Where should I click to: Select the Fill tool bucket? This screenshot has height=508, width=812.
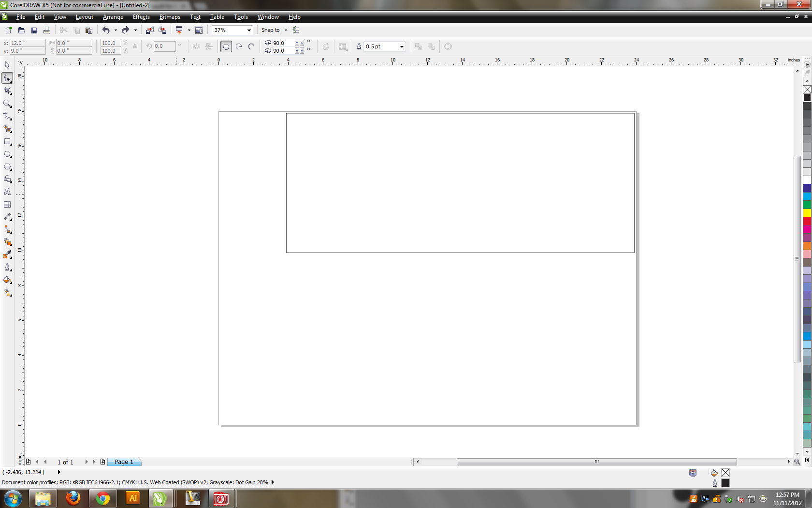[7, 280]
